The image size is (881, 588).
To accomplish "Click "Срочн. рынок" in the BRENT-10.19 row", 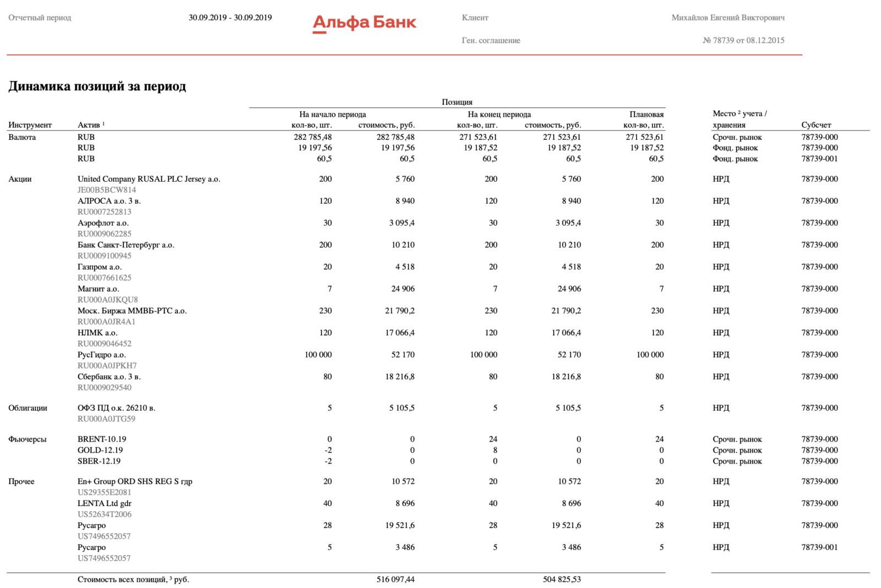I will tap(737, 439).
